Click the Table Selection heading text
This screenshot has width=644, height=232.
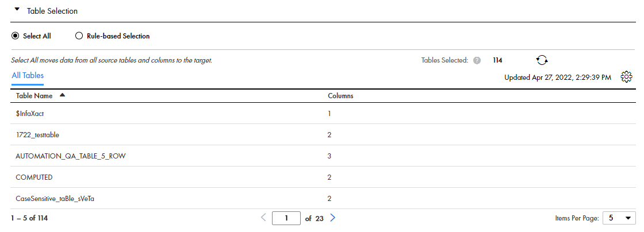pos(52,11)
